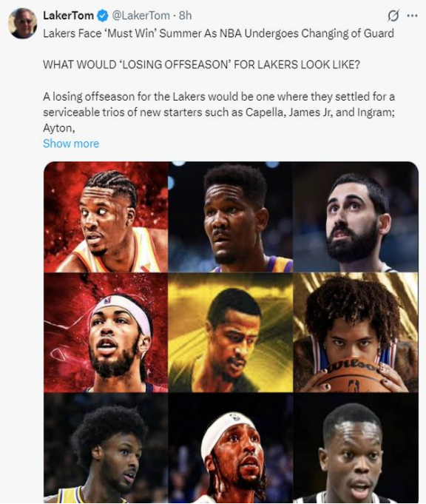Open the @LakerTom handle link
This screenshot has width=426, height=504.
pos(141,16)
